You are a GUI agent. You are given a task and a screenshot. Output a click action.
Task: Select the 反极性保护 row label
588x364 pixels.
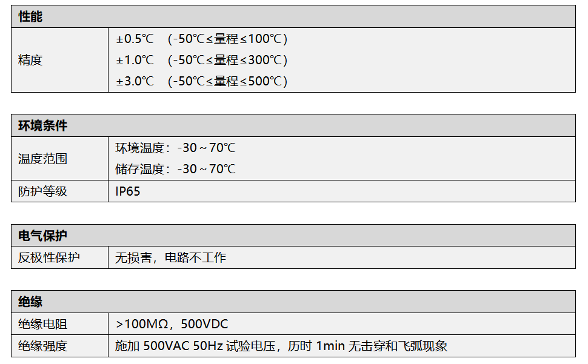[x=48, y=257]
